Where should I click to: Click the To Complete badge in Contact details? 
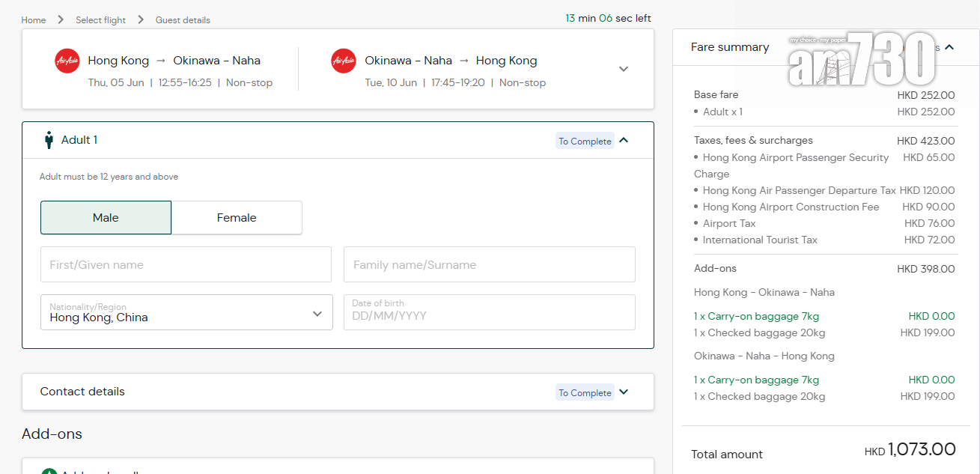[585, 392]
